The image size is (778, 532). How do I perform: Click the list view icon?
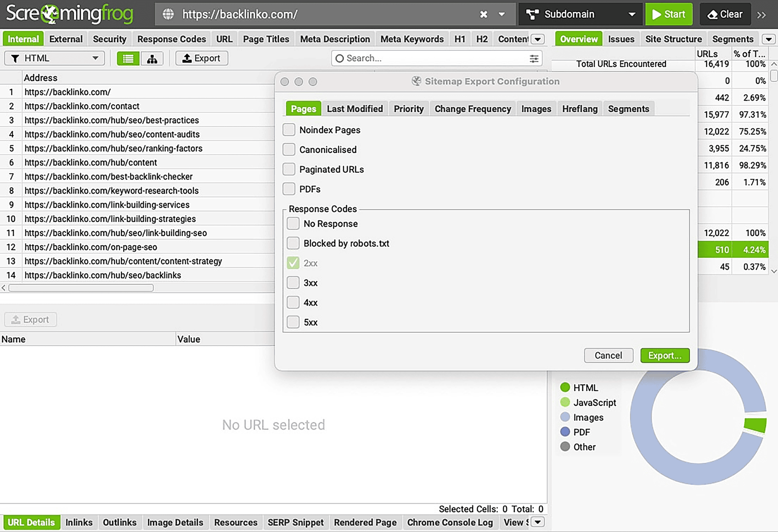tap(128, 58)
